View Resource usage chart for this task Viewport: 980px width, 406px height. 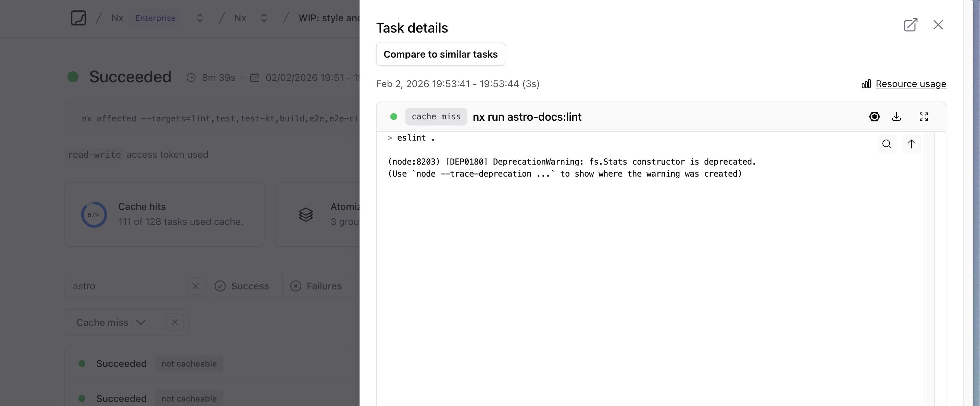tap(910, 84)
